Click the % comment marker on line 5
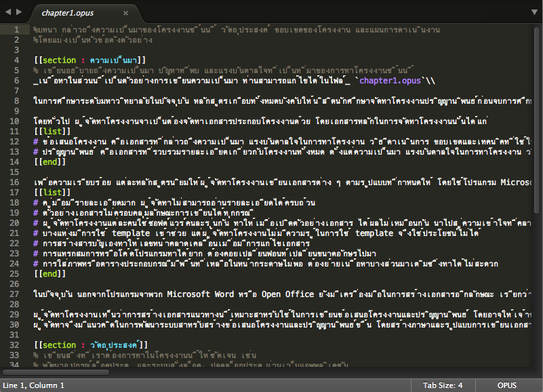 [x=36, y=71]
